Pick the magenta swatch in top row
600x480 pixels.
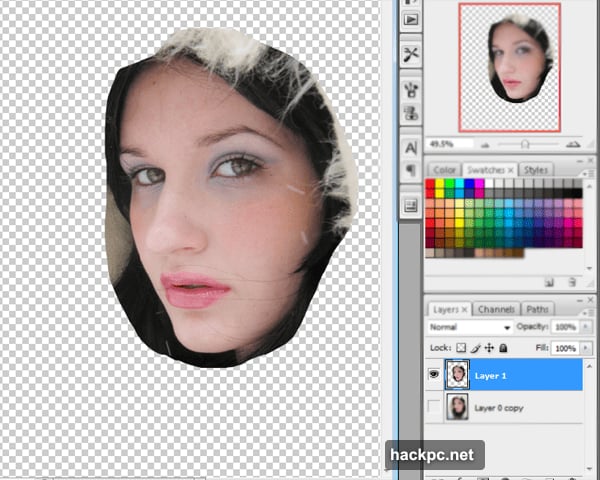[479, 184]
